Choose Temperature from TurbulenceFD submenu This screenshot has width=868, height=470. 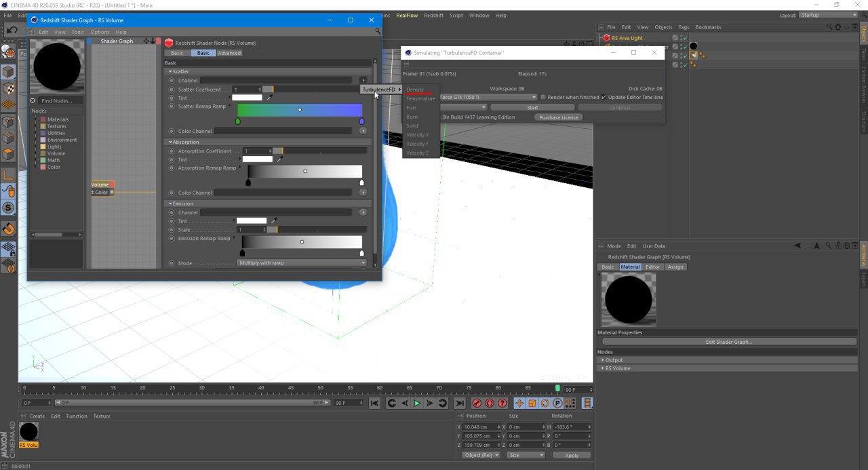pos(421,99)
